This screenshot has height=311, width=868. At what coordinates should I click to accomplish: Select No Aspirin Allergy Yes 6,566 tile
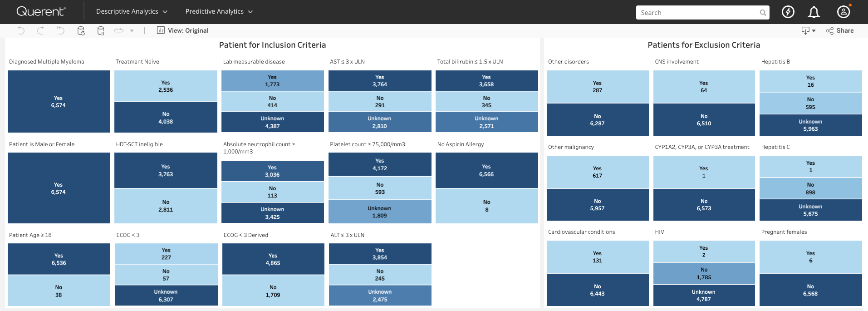pos(486,170)
